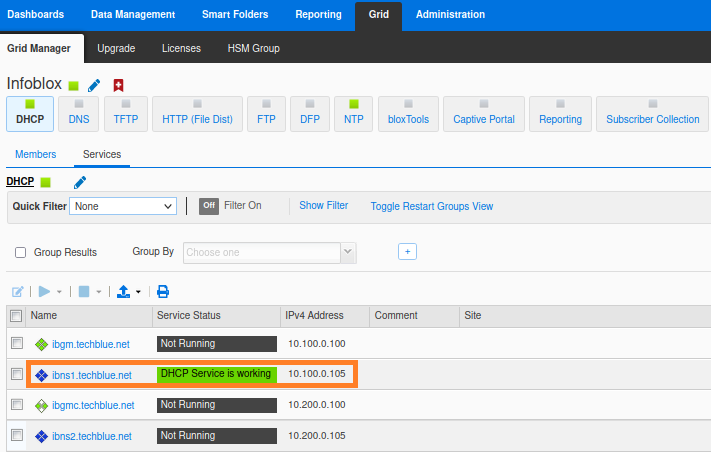Expand the Group By combo box
This screenshot has height=452, width=711.
348,253
